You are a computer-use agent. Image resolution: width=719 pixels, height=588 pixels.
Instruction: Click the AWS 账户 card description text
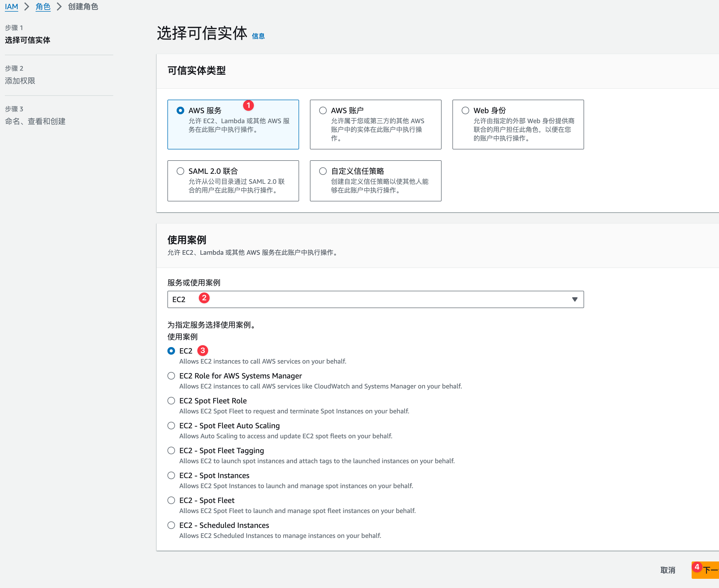pos(378,129)
